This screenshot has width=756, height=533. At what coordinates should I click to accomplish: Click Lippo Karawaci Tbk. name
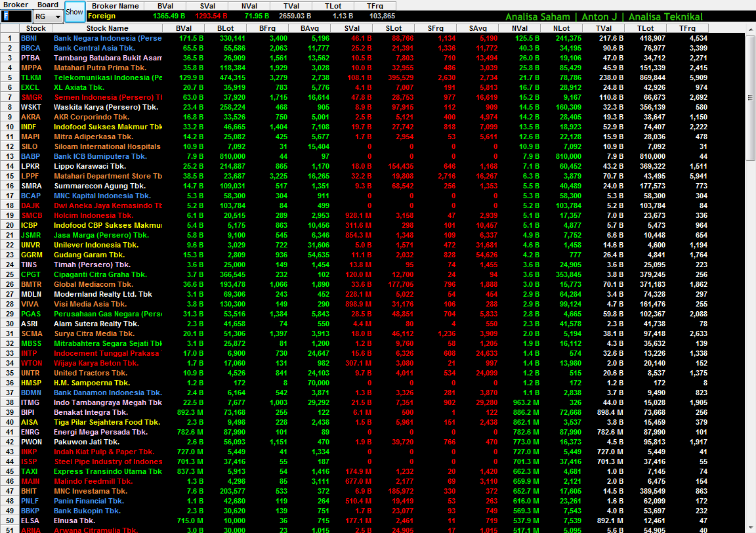[x=90, y=167]
